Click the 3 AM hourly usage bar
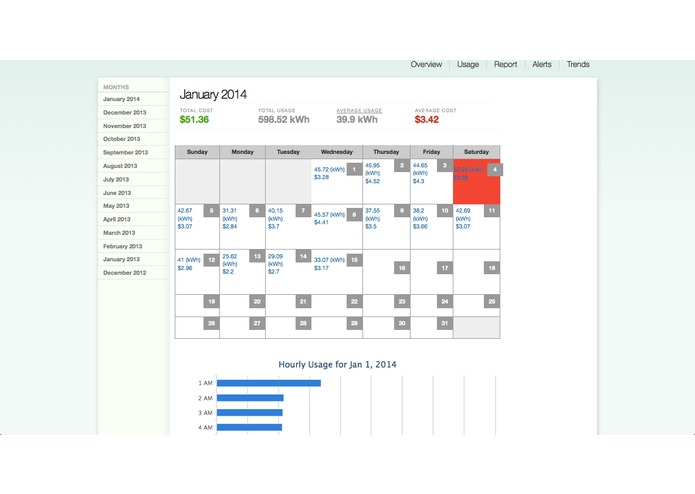This screenshot has height=494, width=695. (x=250, y=412)
